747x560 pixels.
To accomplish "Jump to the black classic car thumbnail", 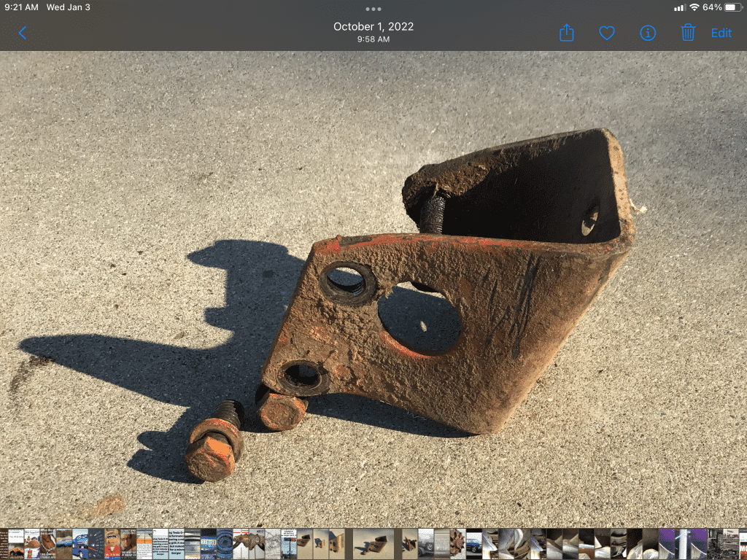I will 473,544.
